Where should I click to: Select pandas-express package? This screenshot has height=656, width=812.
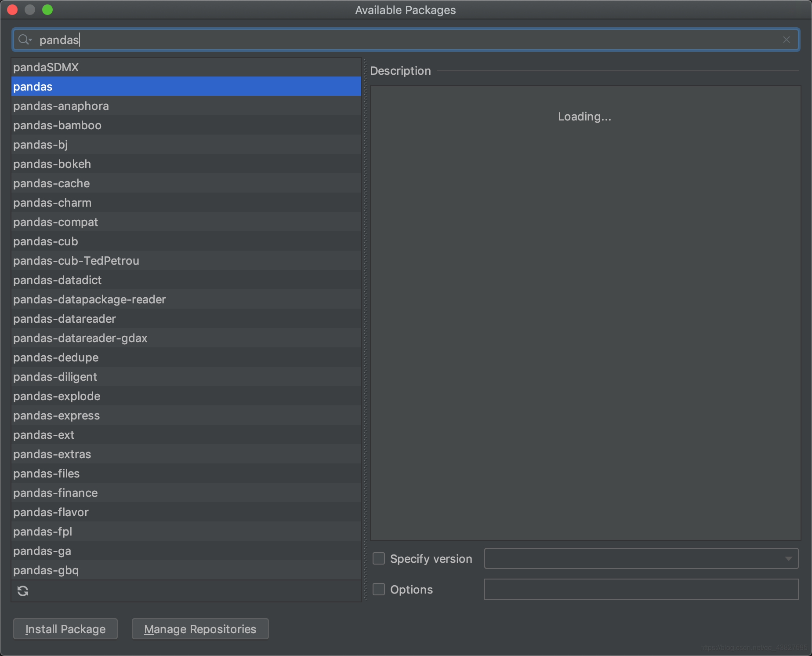pyautogui.click(x=186, y=415)
